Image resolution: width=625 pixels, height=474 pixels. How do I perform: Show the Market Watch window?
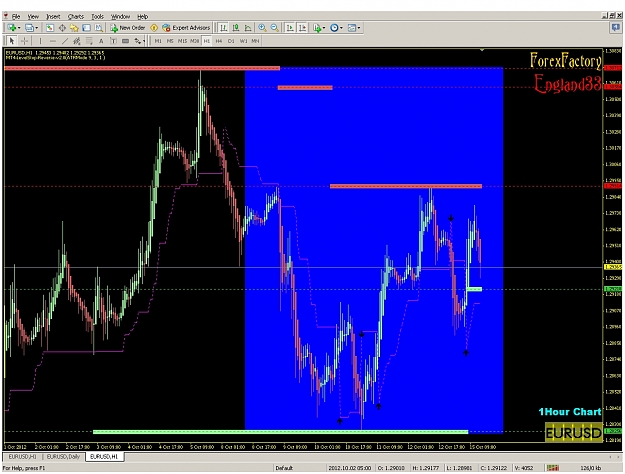coord(49,28)
